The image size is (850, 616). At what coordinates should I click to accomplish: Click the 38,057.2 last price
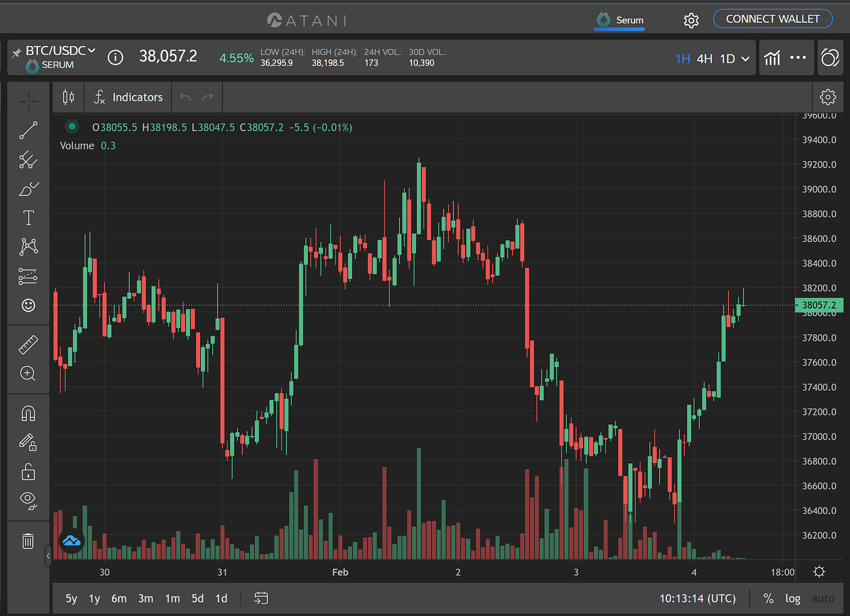click(x=168, y=56)
